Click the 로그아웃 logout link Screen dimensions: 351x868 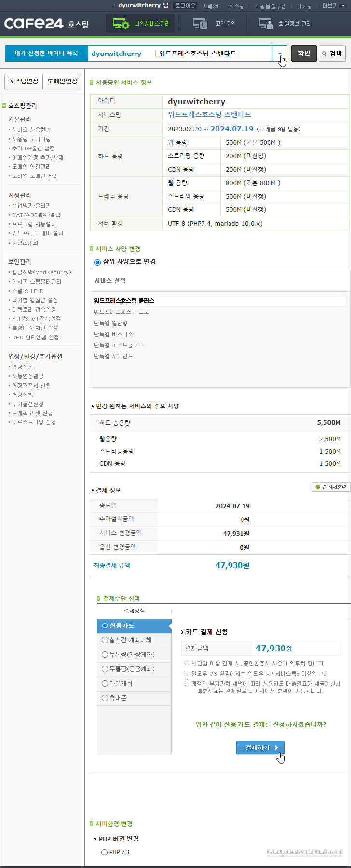click(186, 6)
